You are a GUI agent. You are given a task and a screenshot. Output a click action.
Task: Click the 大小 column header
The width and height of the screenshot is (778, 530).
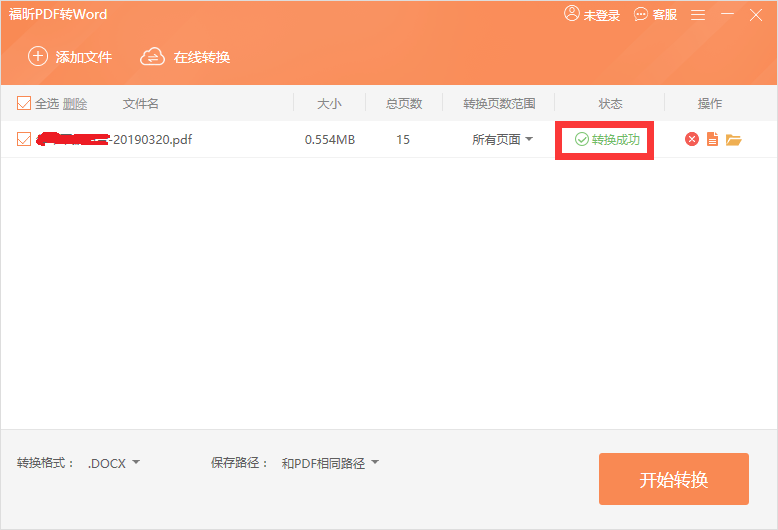tap(329, 104)
